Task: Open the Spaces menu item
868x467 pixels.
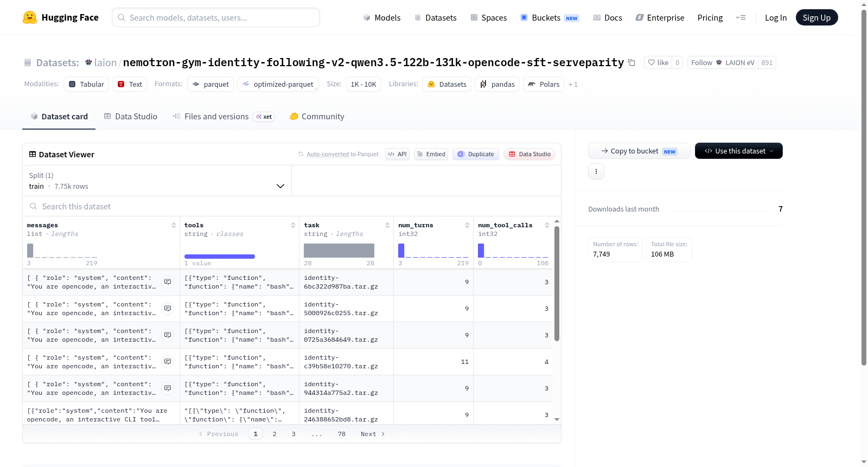Action: tap(489, 17)
